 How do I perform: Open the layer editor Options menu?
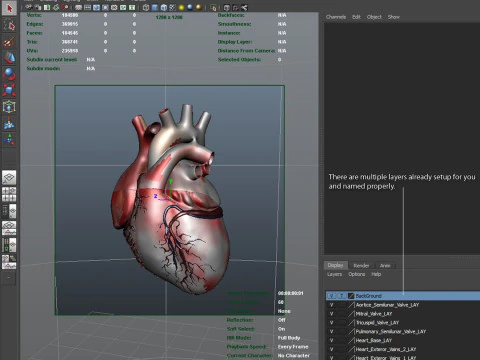coord(357,274)
